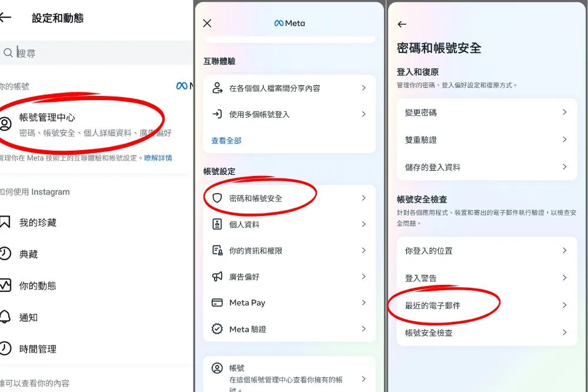Open 我的珍藏 saved items
Screen dimensions: 588x392
[x=96, y=222]
